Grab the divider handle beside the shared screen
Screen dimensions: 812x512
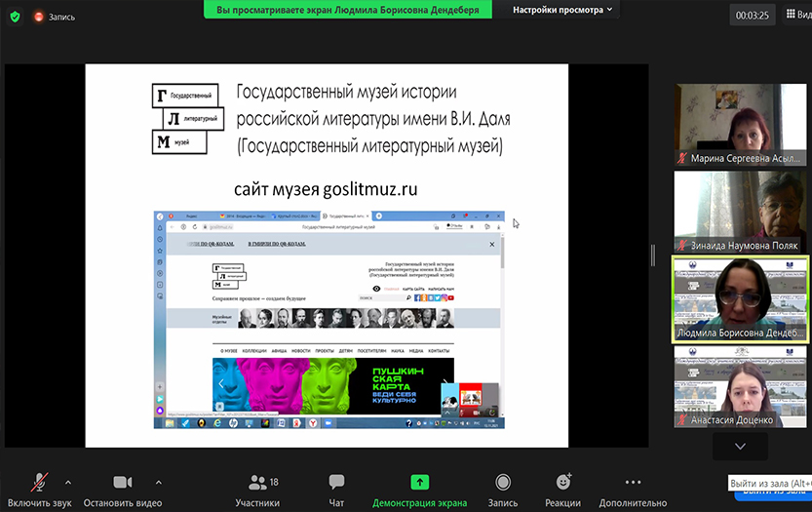(x=653, y=256)
